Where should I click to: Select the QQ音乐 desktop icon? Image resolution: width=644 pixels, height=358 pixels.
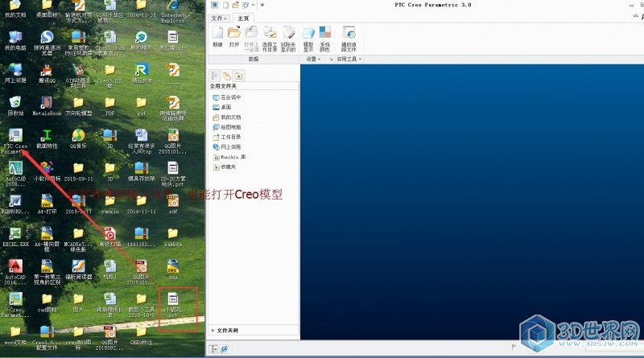tap(78, 138)
